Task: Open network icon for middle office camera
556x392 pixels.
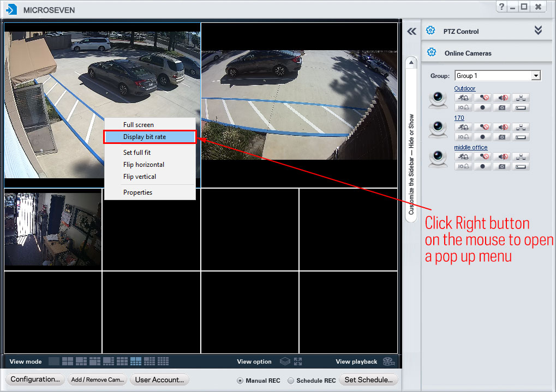Action: 521,156
